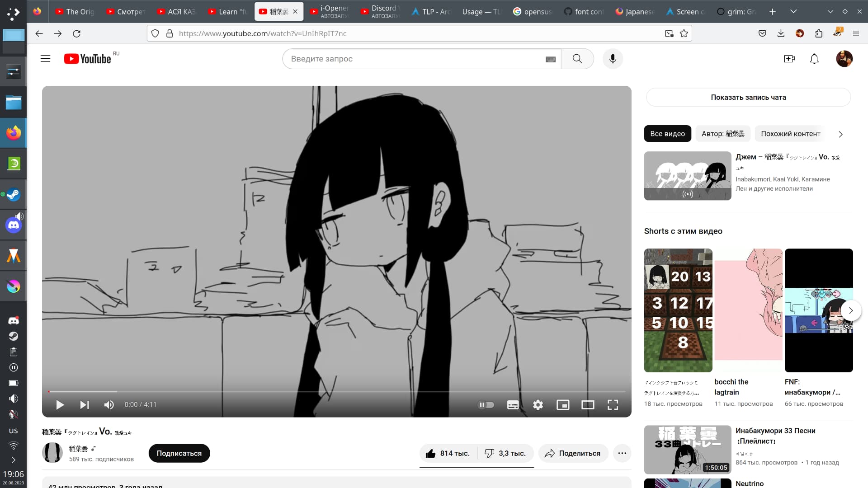This screenshot has height=488, width=868.
Task: Open the video settings gear
Action: pos(538,405)
